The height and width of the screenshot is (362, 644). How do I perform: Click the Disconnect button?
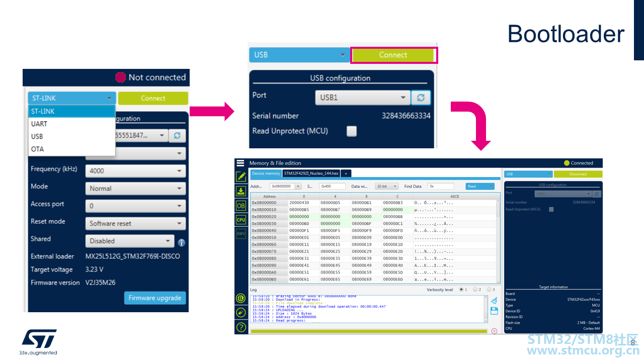coord(578,174)
